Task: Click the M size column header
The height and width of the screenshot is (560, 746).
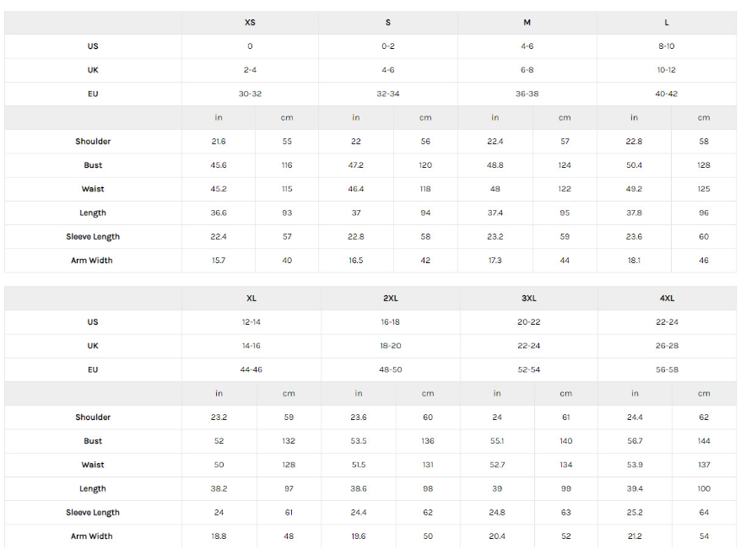Action: (527, 22)
